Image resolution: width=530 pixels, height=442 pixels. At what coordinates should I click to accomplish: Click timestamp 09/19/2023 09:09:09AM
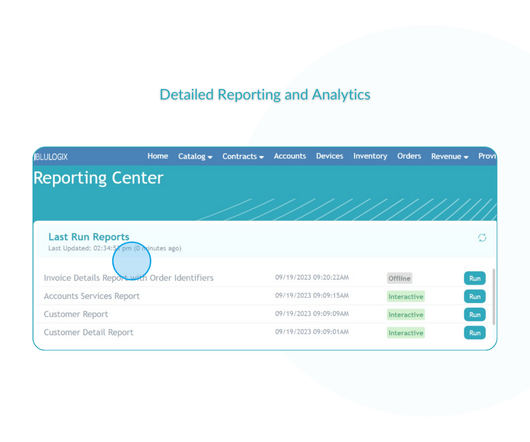pyautogui.click(x=312, y=314)
